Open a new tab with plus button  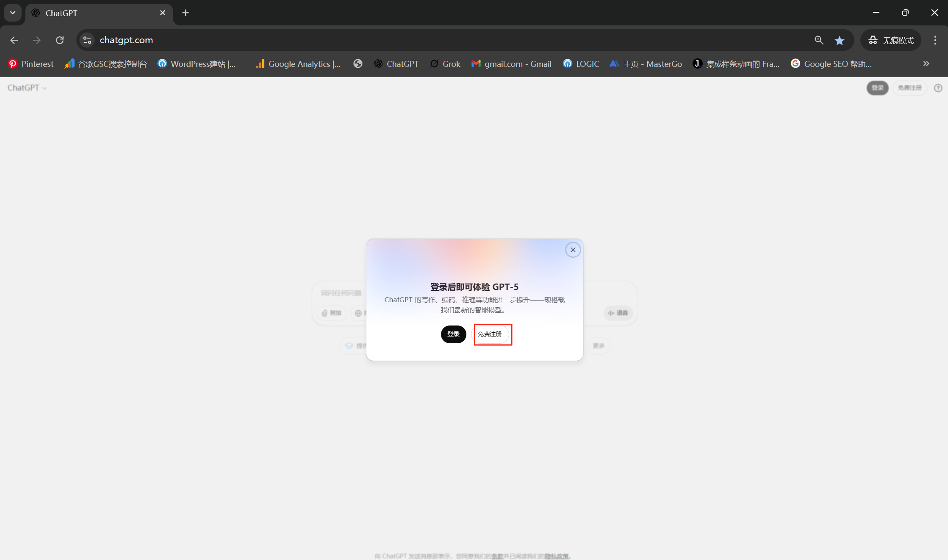pos(186,13)
